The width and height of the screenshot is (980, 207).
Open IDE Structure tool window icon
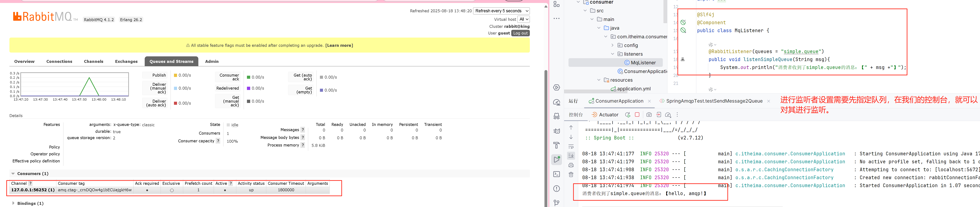pos(557,4)
